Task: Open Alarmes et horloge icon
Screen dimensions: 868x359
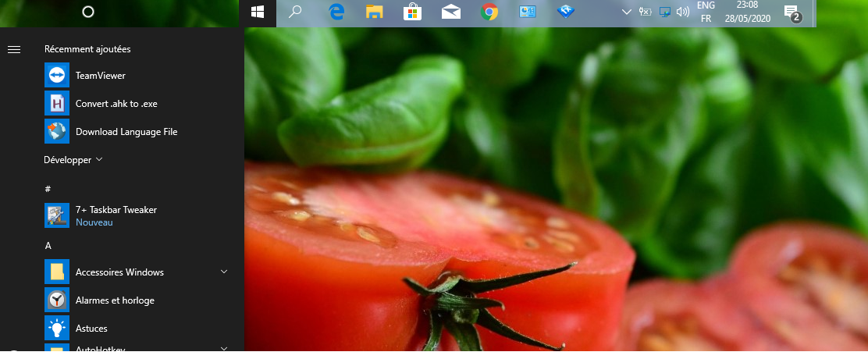Action: tap(57, 300)
